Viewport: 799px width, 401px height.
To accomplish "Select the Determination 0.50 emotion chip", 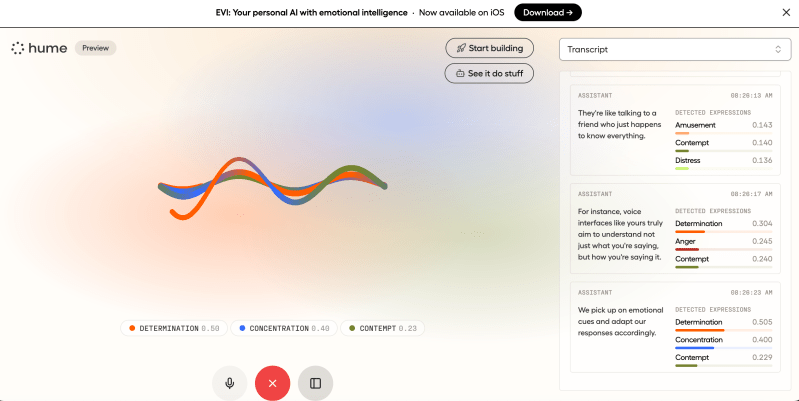I will pyautogui.click(x=174, y=328).
